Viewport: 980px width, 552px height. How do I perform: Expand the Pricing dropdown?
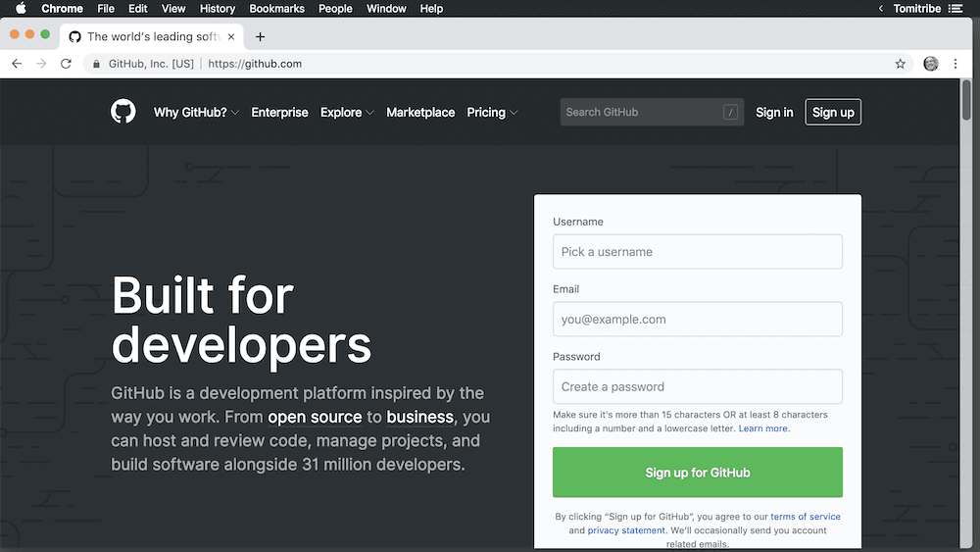coord(492,113)
